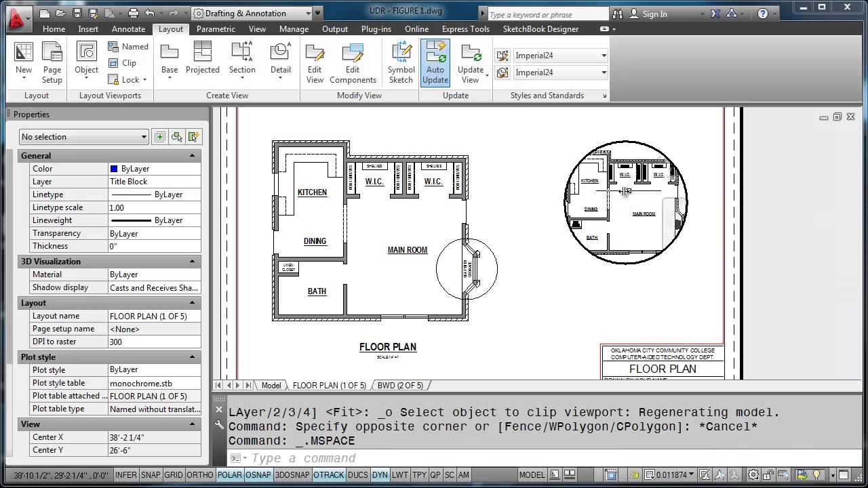868x488 pixels.
Task: Click the Plot printer icon in Quick Access toolbar
Action: [134, 13]
